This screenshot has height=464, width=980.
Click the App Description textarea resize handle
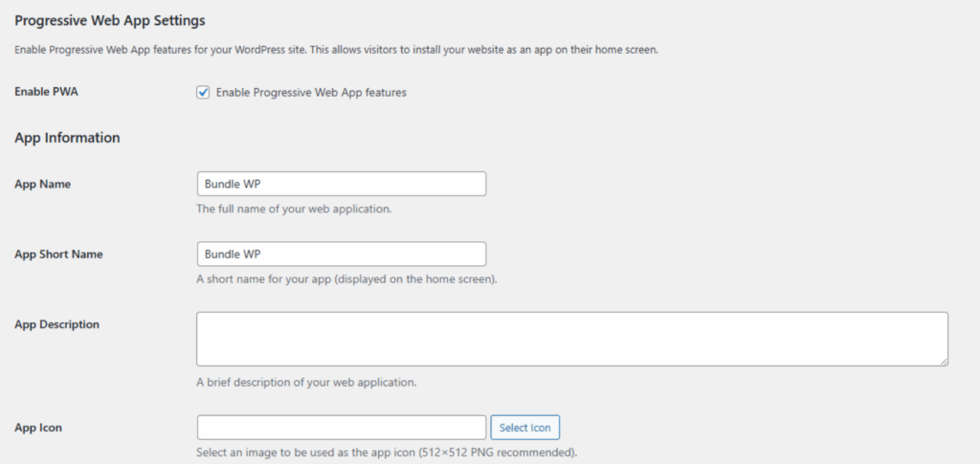pyautogui.click(x=943, y=361)
